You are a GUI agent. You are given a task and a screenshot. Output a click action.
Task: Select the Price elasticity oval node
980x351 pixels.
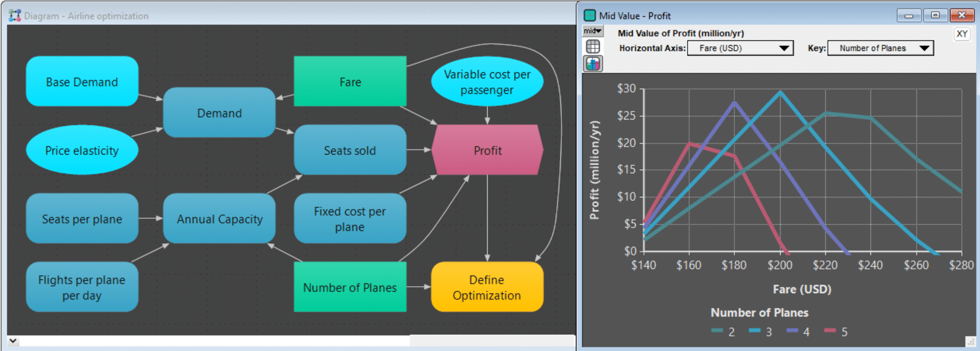pyautogui.click(x=82, y=150)
